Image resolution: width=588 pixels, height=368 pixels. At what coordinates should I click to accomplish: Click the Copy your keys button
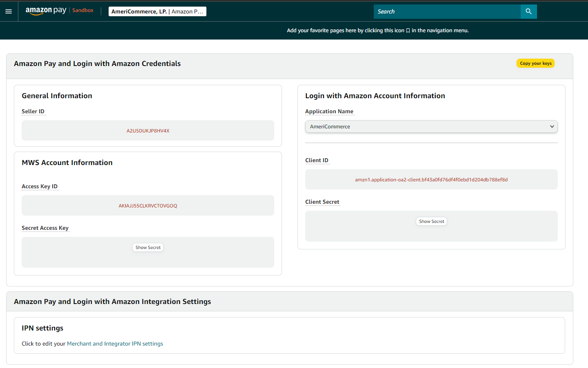[x=535, y=63]
